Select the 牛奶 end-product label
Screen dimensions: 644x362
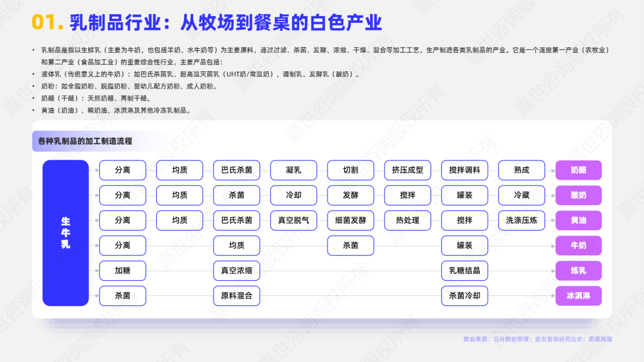tap(578, 245)
